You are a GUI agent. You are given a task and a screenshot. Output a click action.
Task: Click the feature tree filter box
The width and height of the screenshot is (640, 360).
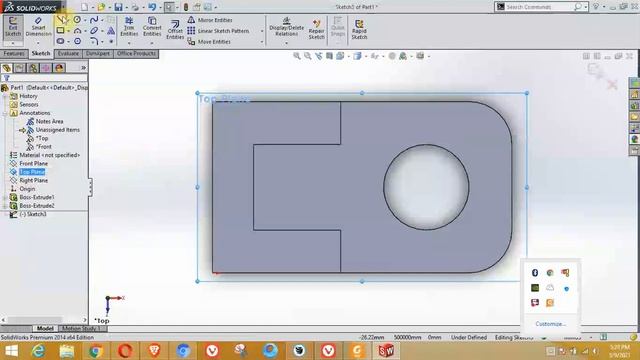click(44, 78)
